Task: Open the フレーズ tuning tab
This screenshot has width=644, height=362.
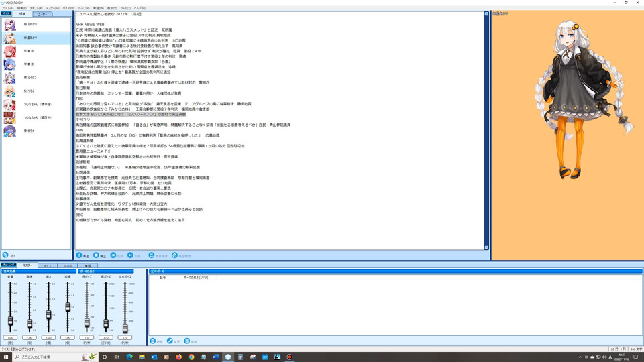Action: (67, 266)
